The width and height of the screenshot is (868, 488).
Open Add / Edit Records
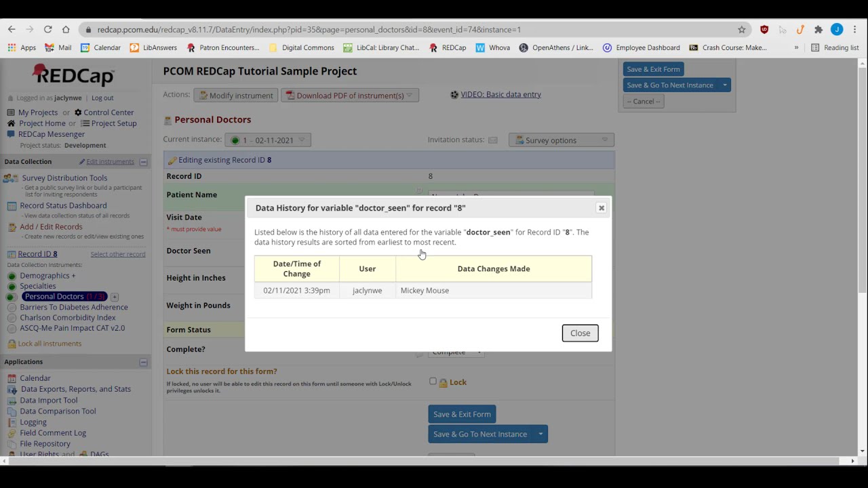[51, 227]
